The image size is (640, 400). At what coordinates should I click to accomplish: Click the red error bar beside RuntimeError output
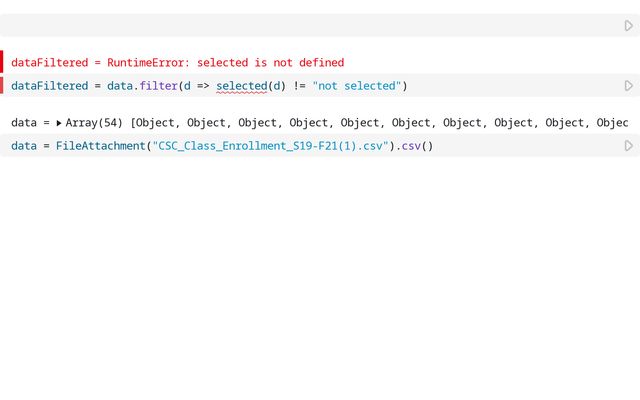[2, 62]
